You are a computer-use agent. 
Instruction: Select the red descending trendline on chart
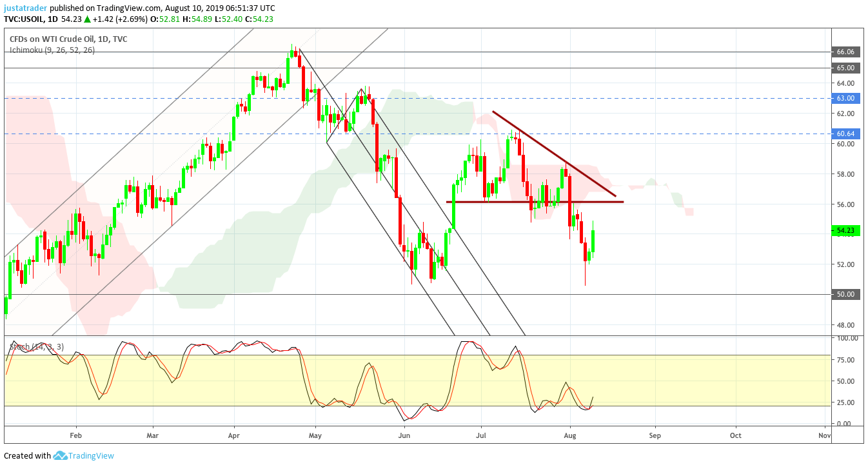[554, 154]
